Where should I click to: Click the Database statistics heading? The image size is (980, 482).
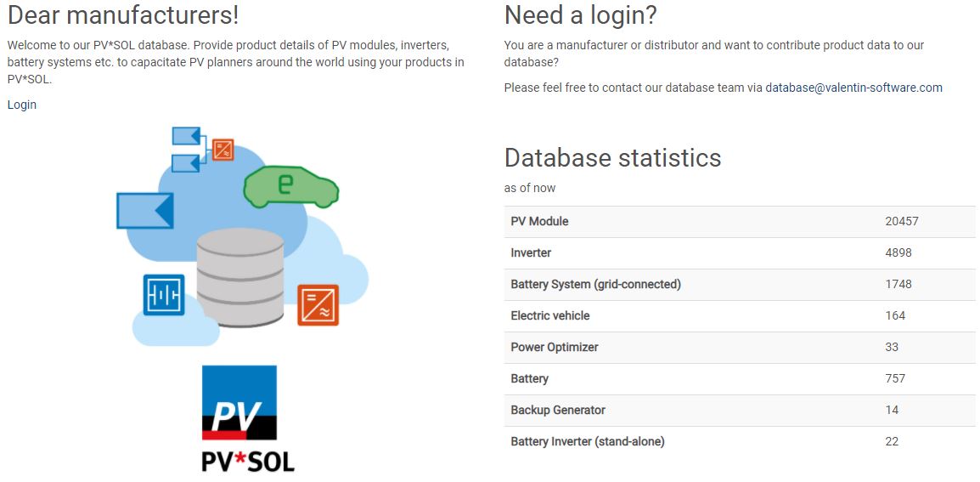[x=612, y=157]
